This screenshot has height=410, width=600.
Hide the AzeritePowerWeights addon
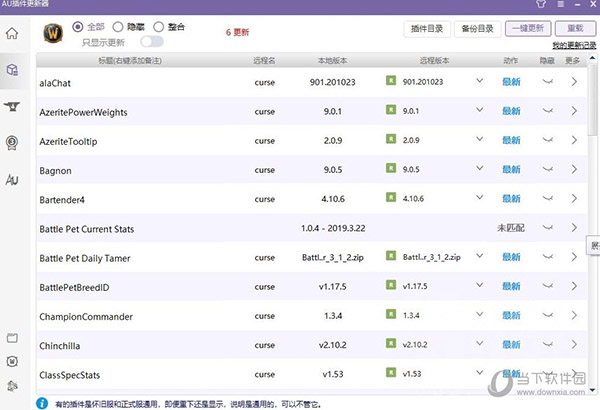pos(548,111)
